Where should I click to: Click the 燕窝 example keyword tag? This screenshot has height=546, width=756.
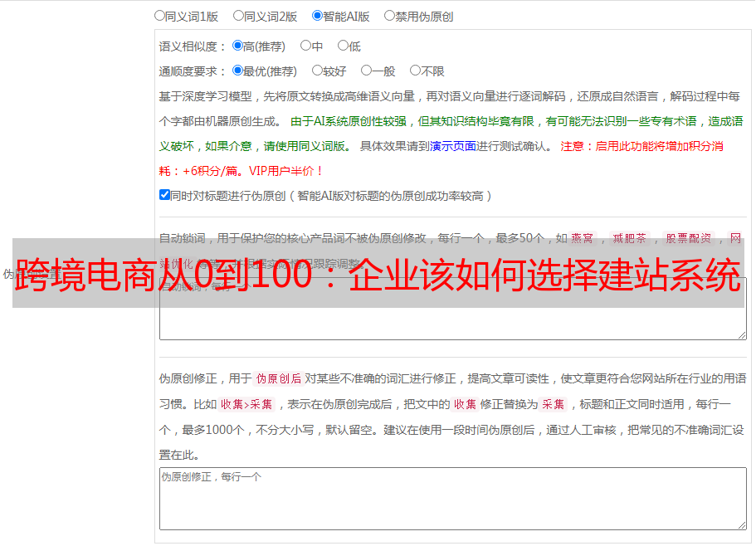(x=588, y=238)
